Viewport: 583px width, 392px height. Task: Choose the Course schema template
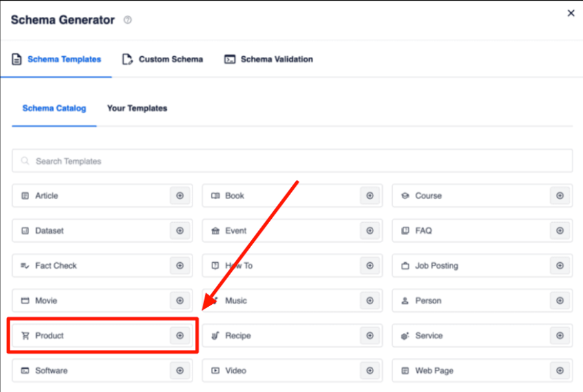(482, 196)
